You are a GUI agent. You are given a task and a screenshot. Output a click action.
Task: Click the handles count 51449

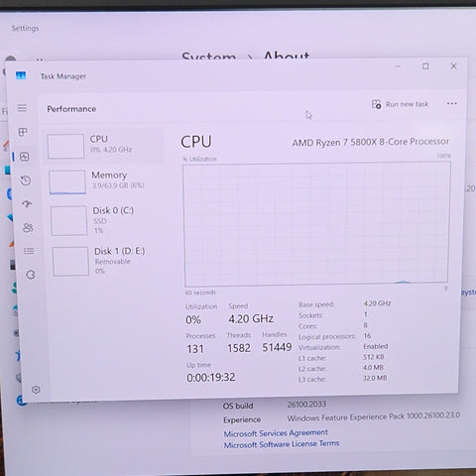[x=277, y=347]
